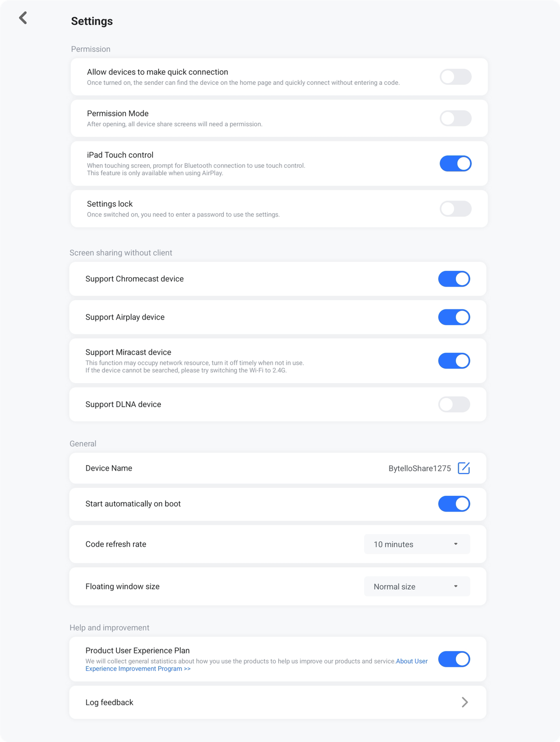The image size is (560, 742).
Task: Open the Code refresh rate dropdown
Action: 417,544
